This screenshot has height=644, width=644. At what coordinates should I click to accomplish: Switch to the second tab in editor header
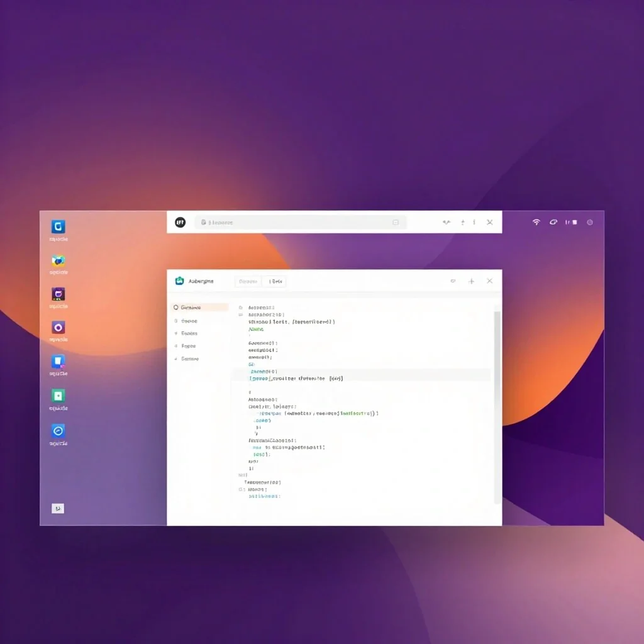click(275, 282)
